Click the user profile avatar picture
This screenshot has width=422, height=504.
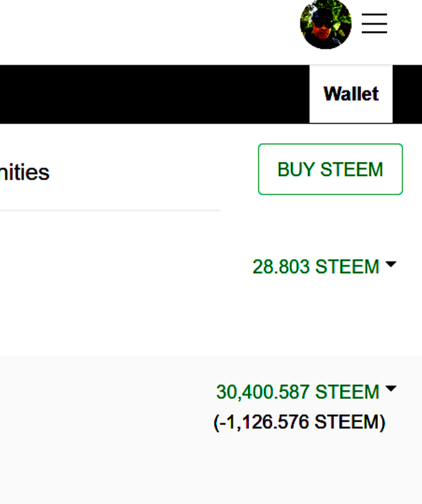[325, 24]
